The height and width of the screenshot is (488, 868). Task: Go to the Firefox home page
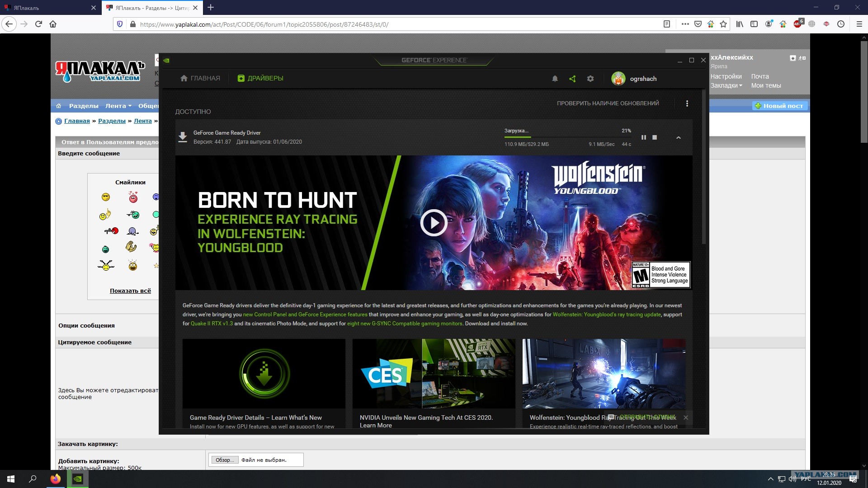point(53,24)
